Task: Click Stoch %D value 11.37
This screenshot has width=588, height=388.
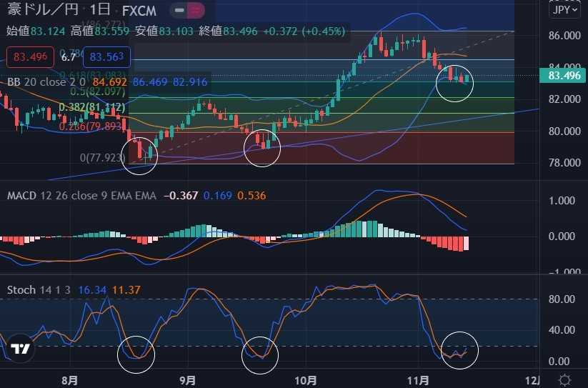Action: [x=126, y=290]
